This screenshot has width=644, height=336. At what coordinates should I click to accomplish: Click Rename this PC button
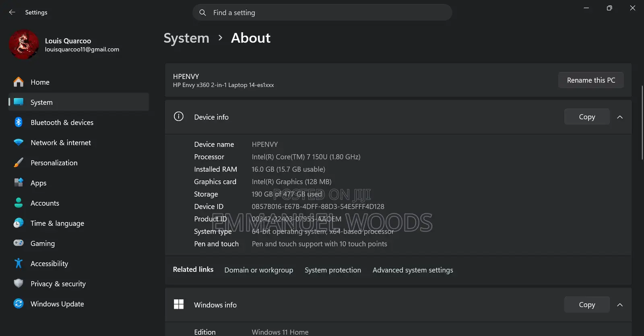[591, 80]
